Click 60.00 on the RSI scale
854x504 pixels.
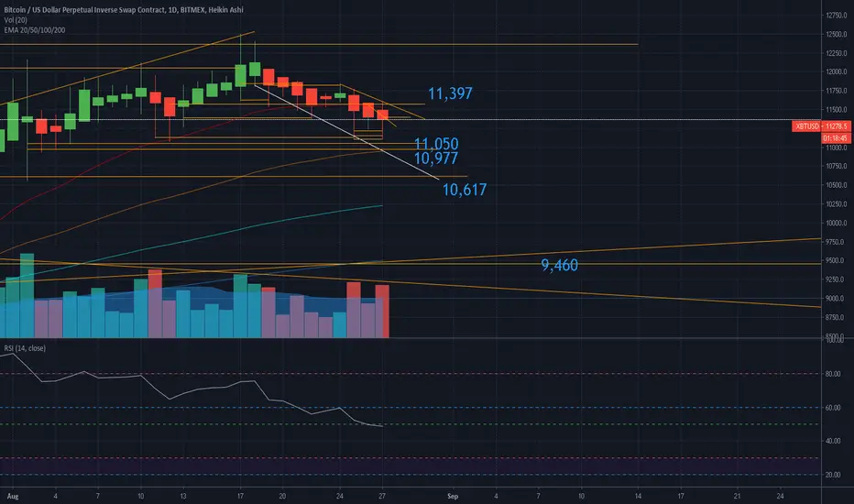click(833, 408)
